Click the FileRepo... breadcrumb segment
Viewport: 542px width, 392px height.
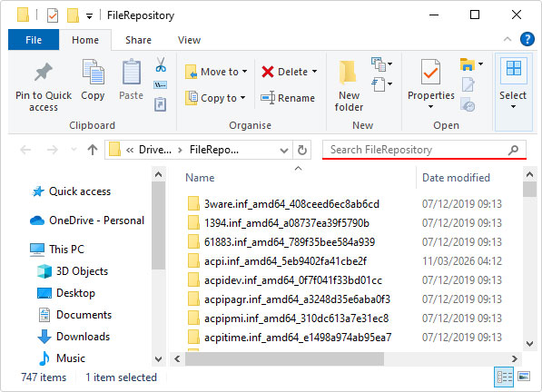click(x=214, y=150)
